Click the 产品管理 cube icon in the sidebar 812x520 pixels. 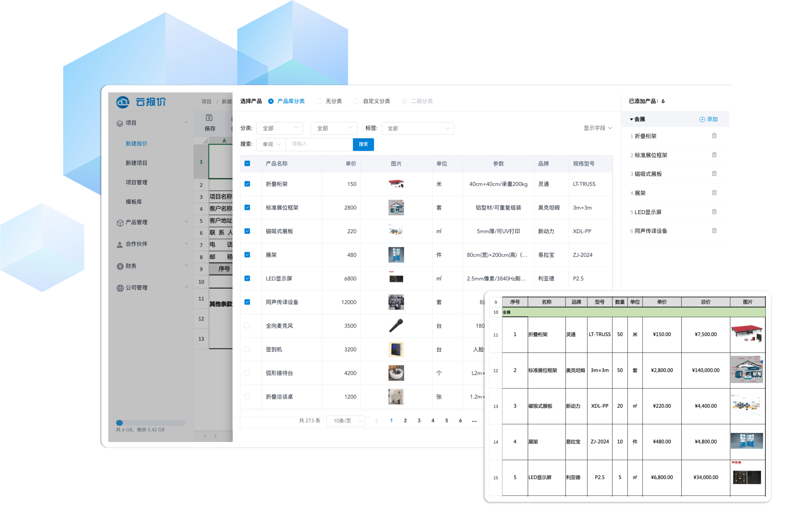(x=120, y=222)
